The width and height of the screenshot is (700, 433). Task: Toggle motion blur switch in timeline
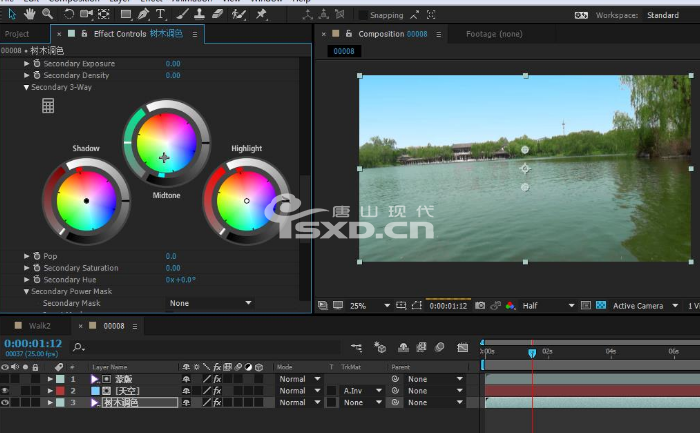tap(440, 347)
